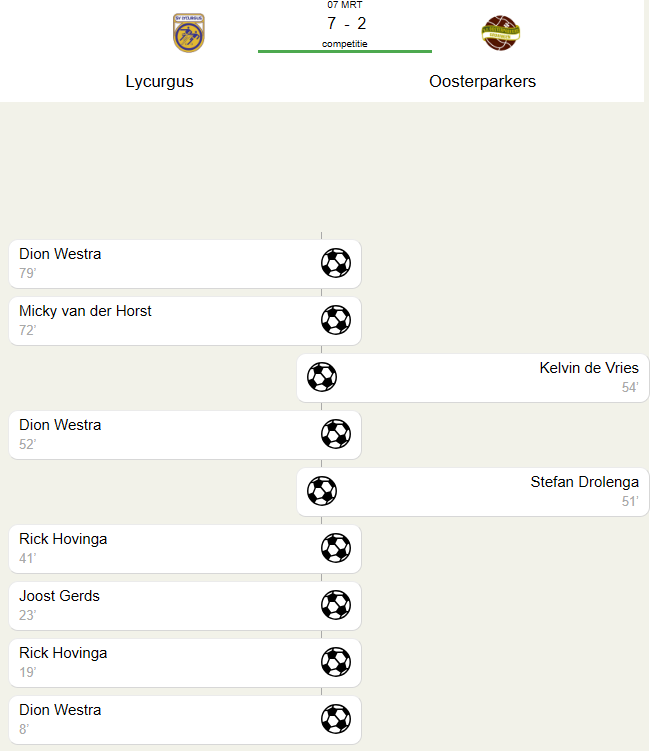Click ball icon for Micky van der Horst goal
Image resolution: width=655 pixels, height=751 pixels.
(336, 320)
